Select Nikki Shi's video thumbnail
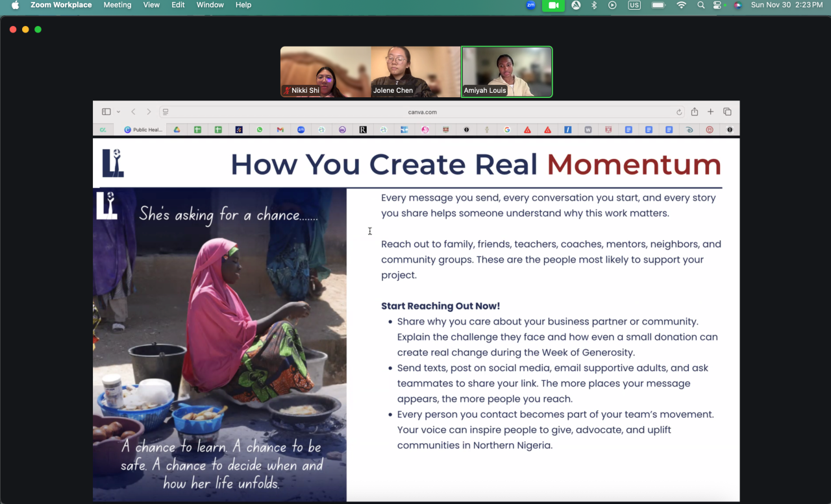Image resolution: width=831 pixels, height=504 pixels. pos(325,72)
